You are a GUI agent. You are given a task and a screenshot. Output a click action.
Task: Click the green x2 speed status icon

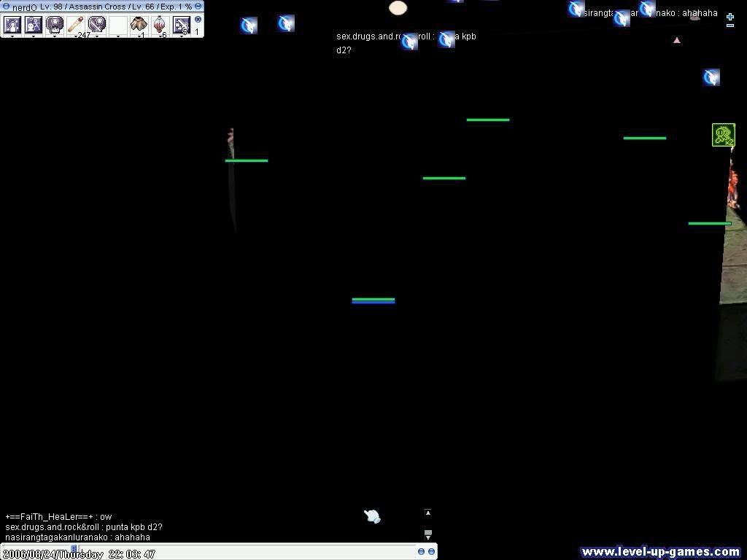coord(723,135)
